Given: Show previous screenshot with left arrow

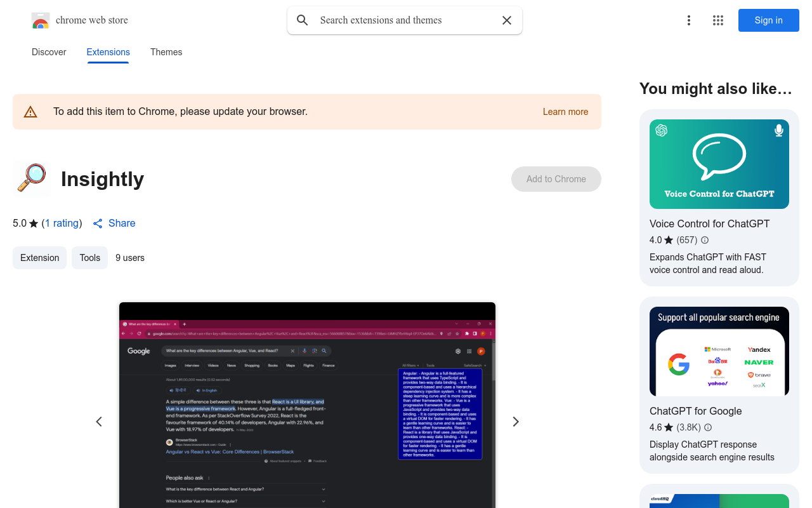Looking at the screenshot, I should click(x=99, y=422).
